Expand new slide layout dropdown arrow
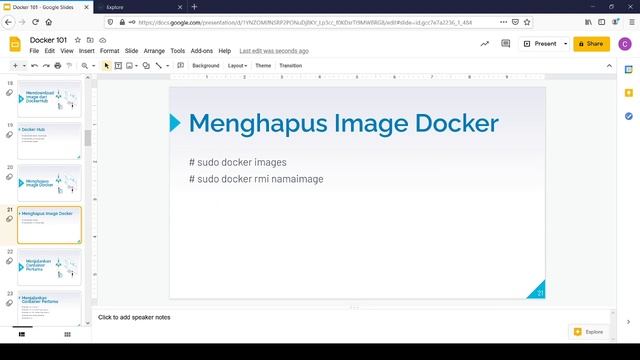640x360 pixels. (24, 66)
